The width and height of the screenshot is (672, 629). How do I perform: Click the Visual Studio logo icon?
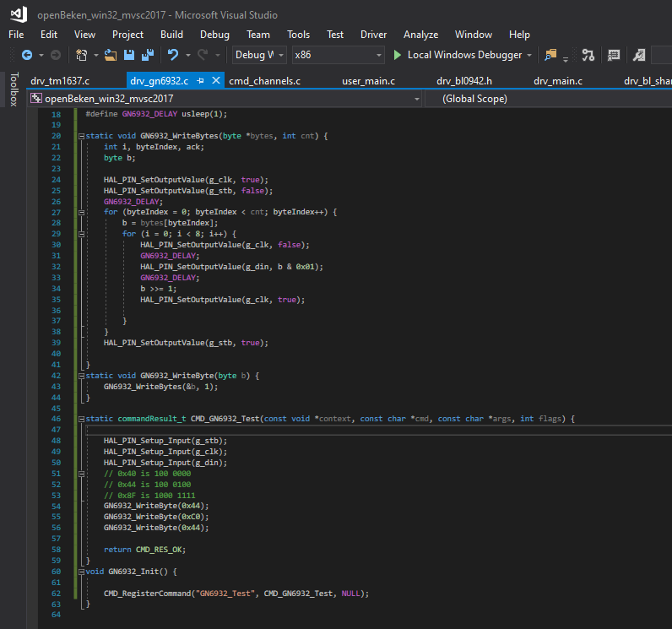[19, 14]
